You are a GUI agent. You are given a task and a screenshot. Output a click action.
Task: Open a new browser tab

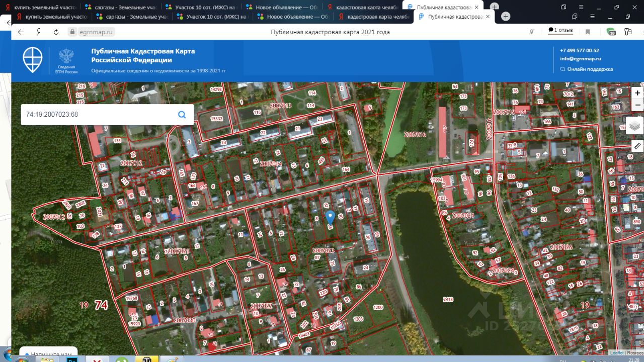point(506,17)
